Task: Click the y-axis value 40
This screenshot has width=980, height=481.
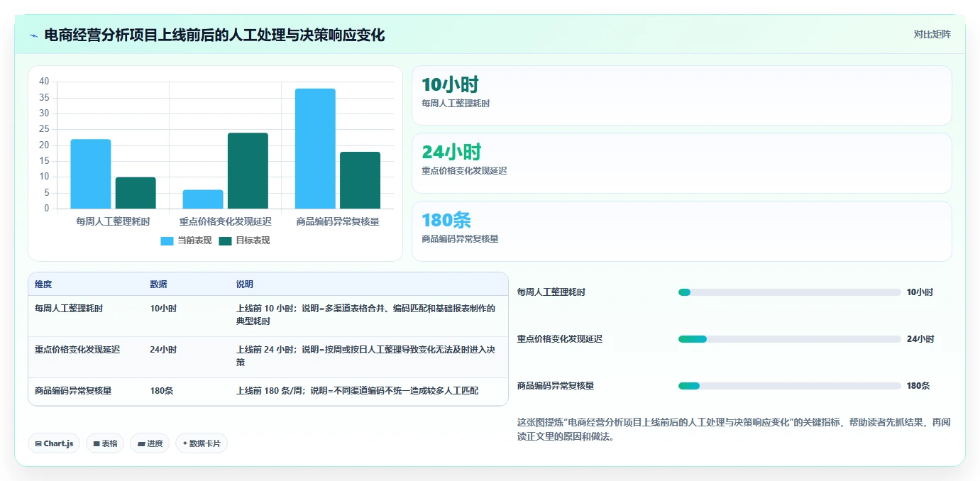Action: click(x=44, y=82)
